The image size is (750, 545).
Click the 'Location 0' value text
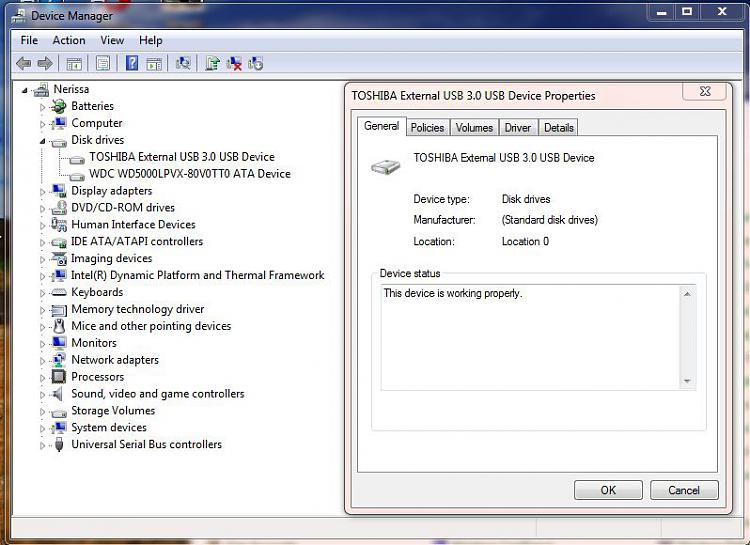[x=525, y=242]
